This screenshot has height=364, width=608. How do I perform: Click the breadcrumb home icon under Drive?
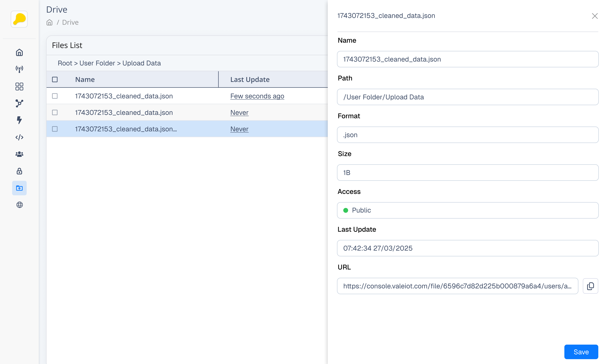pos(50,22)
